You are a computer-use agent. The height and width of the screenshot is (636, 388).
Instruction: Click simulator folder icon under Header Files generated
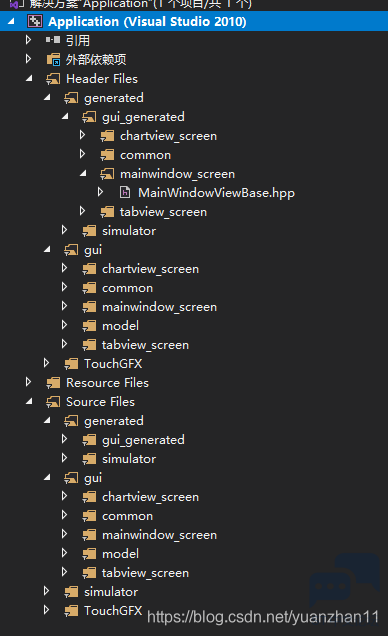click(89, 230)
